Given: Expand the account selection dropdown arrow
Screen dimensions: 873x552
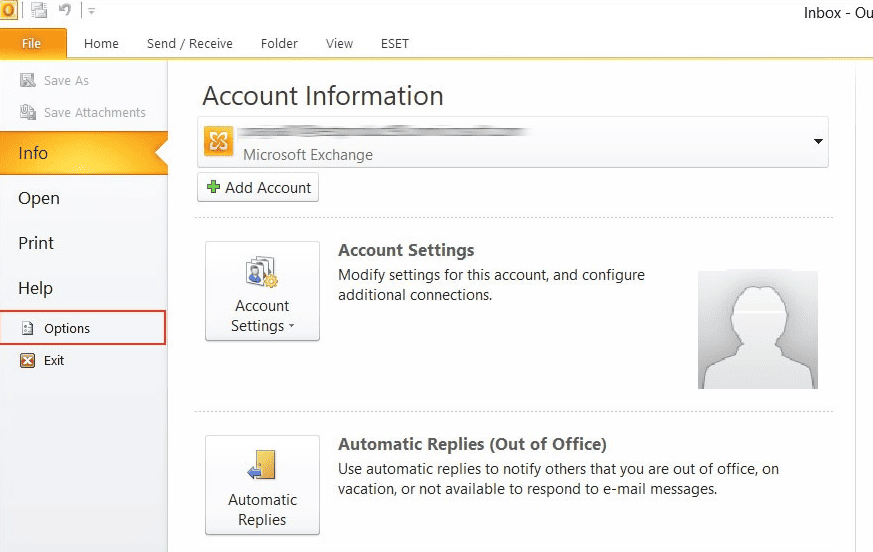Looking at the screenshot, I should tap(819, 142).
